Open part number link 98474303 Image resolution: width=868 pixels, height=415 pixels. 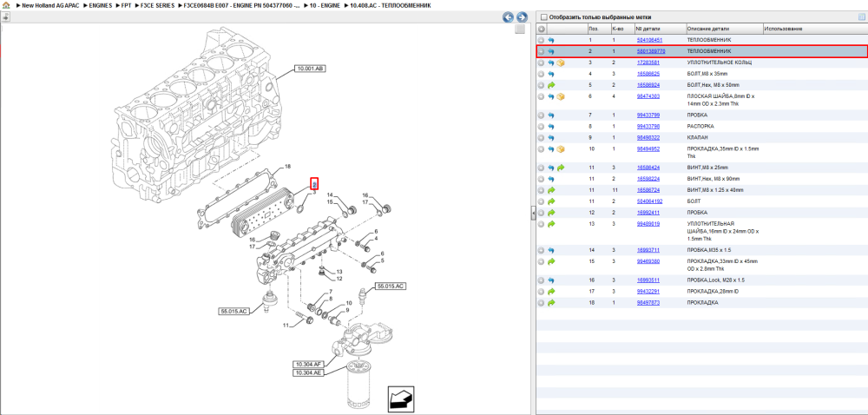(648, 96)
